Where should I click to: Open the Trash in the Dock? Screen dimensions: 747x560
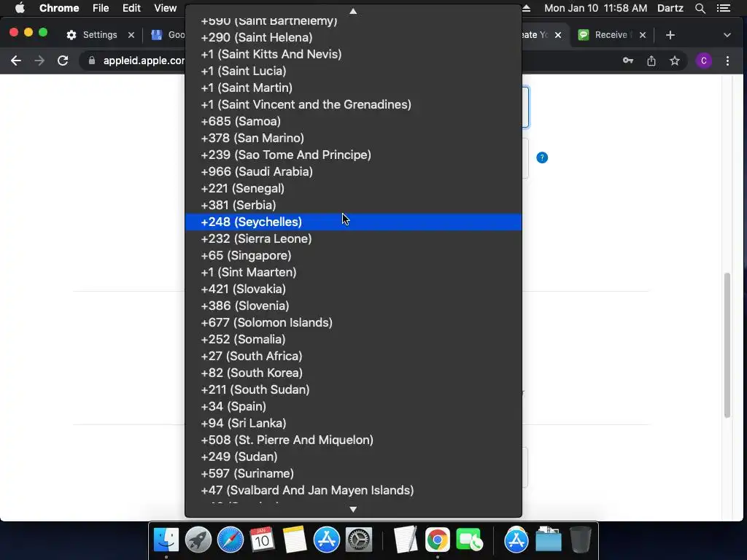pyautogui.click(x=580, y=540)
